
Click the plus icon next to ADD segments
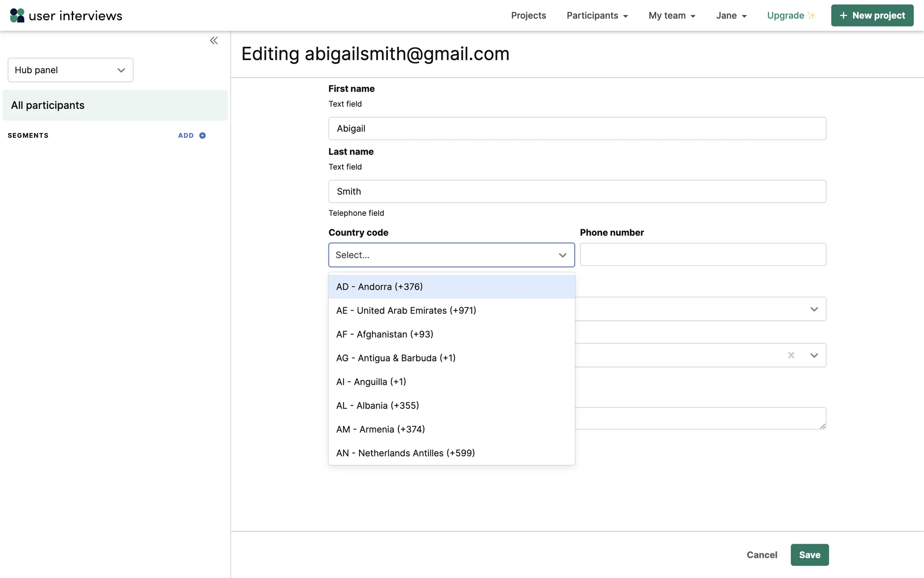tap(203, 136)
